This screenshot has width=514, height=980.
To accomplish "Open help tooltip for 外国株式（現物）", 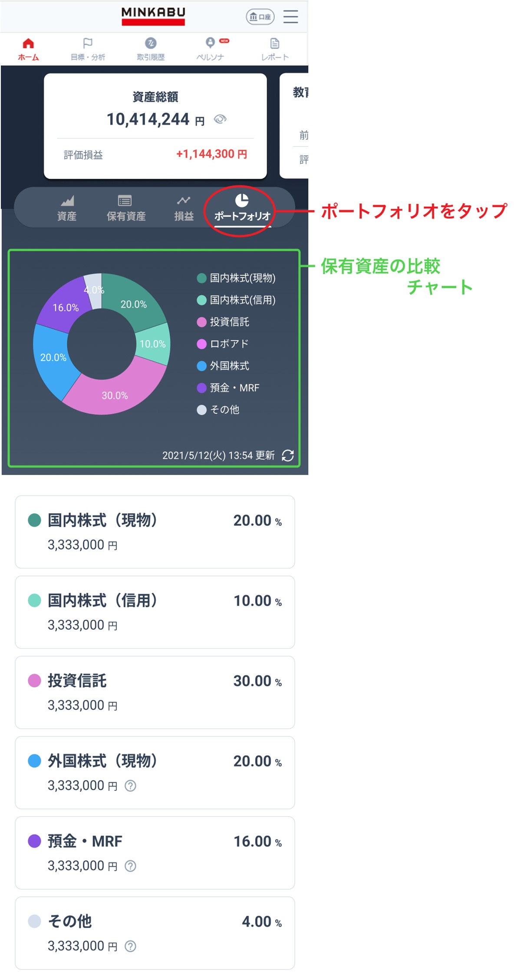I will coord(130,786).
